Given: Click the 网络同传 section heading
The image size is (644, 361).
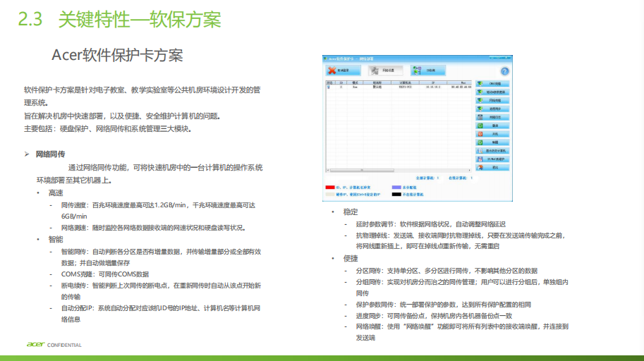Looking at the screenshot, I should pos(50,154).
